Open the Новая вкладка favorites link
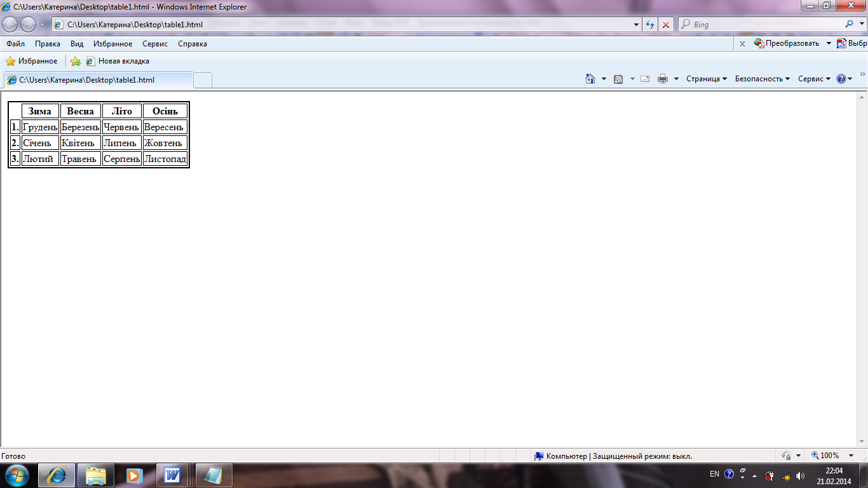The width and height of the screenshot is (868, 488). pos(118,61)
